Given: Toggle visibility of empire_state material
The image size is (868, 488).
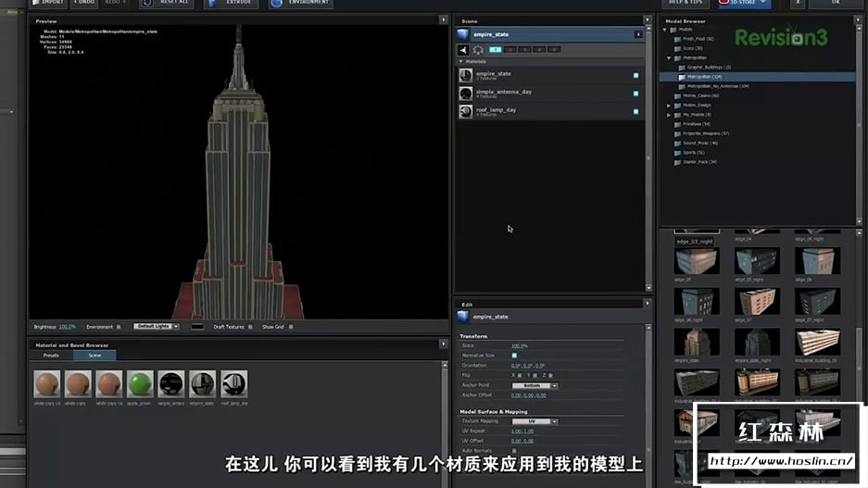Looking at the screenshot, I should click(635, 75).
